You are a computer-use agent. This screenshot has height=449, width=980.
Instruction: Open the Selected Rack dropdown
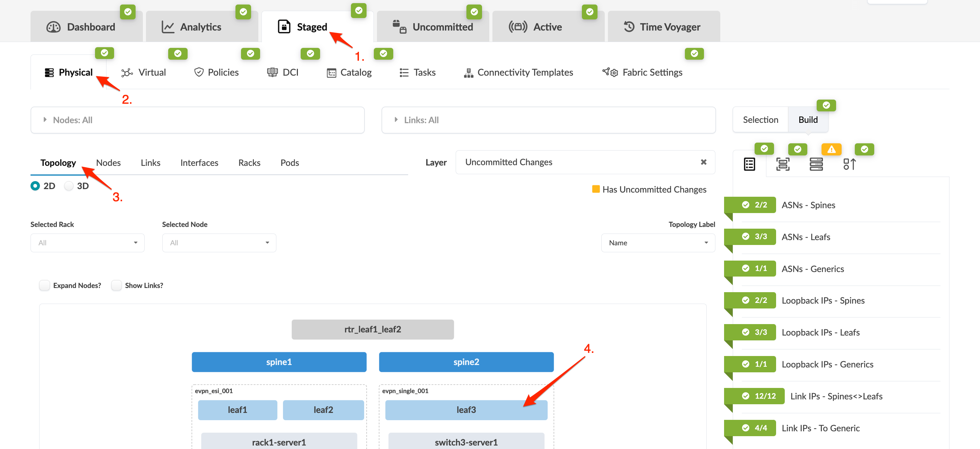click(x=87, y=243)
